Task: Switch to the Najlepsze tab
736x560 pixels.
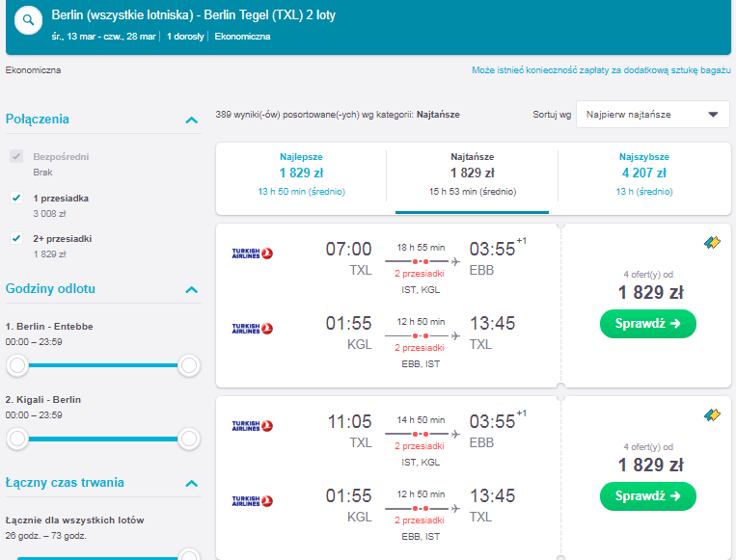Action: [301, 174]
